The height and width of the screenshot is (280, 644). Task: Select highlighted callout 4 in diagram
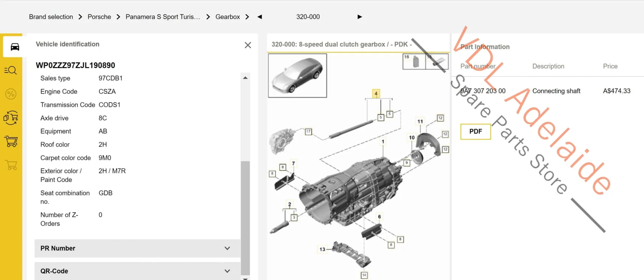376,94
